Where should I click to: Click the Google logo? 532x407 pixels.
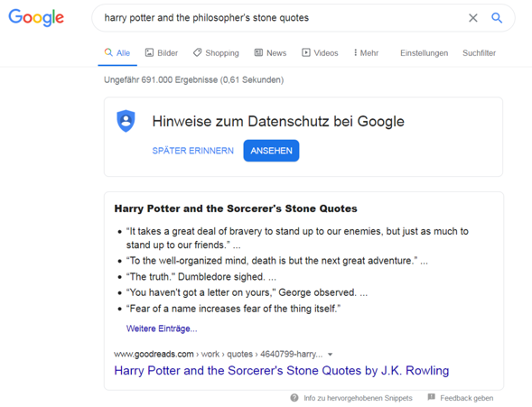[x=36, y=17]
